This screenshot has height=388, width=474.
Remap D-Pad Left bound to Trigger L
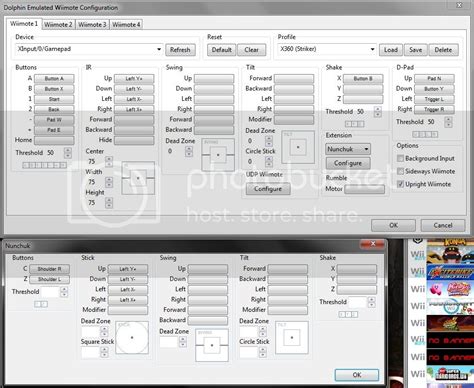(x=434, y=99)
